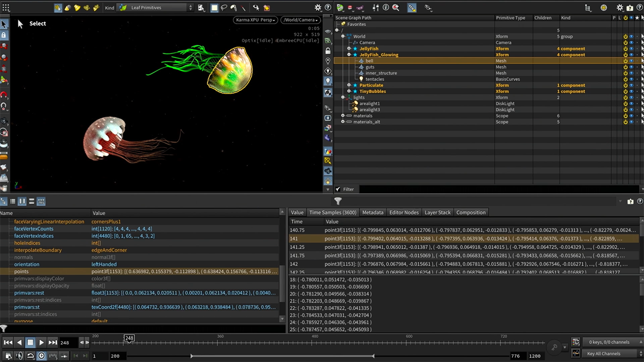Screen dimensions: 644x362
Task: Click the magnifier search icon in scene graph toolbar
Action: tap(395, 8)
